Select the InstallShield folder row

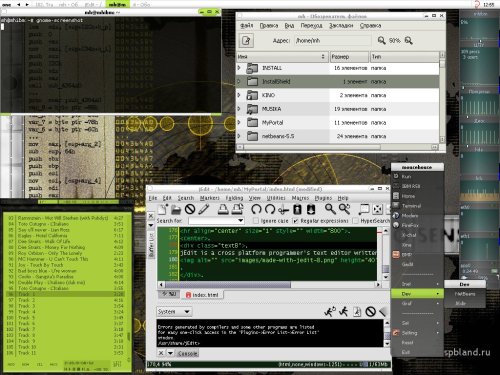pos(337,81)
